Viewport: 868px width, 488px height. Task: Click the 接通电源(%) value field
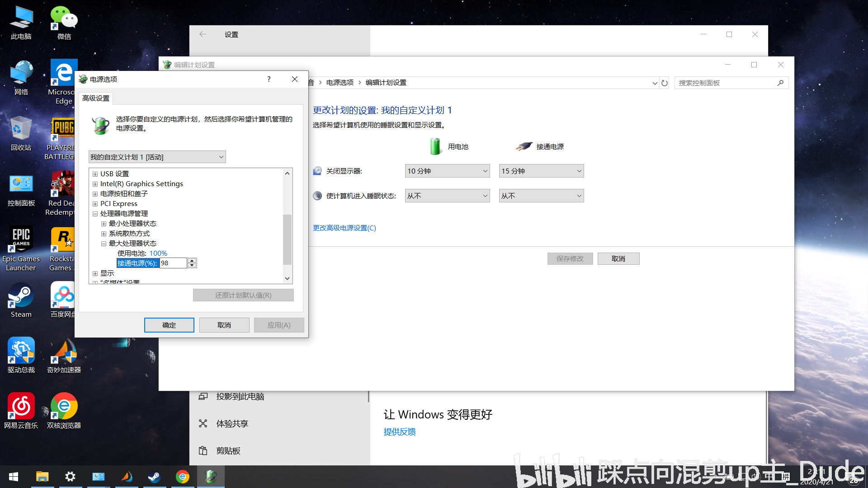click(173, 263)
